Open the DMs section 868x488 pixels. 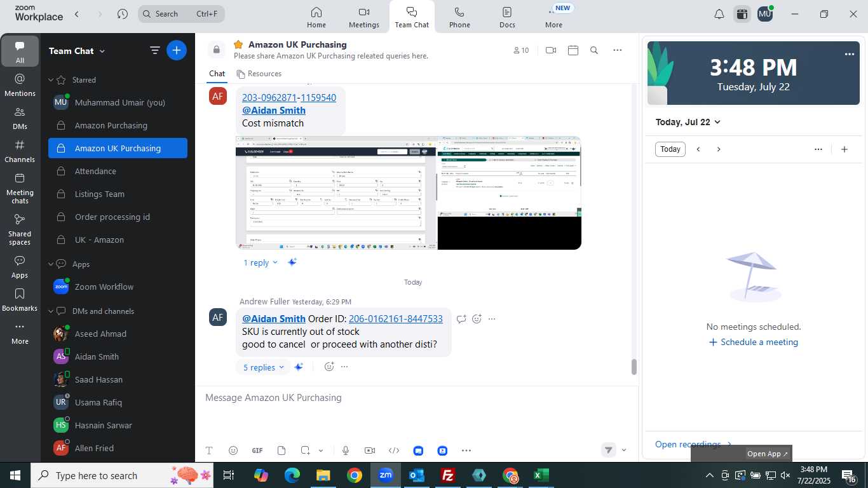(x=20, y=118)
